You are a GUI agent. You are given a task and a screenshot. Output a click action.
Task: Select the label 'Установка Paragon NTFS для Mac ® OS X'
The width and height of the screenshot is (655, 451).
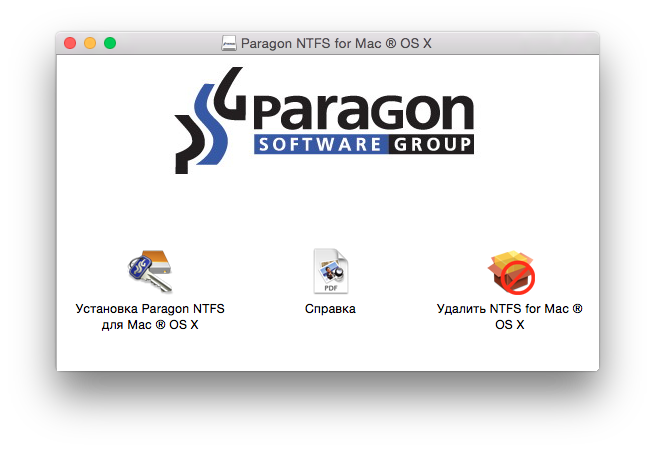[150, 317]
